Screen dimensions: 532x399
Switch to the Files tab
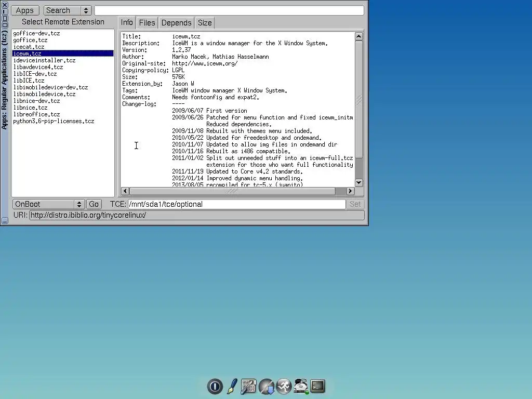click(x=147, y=23)
